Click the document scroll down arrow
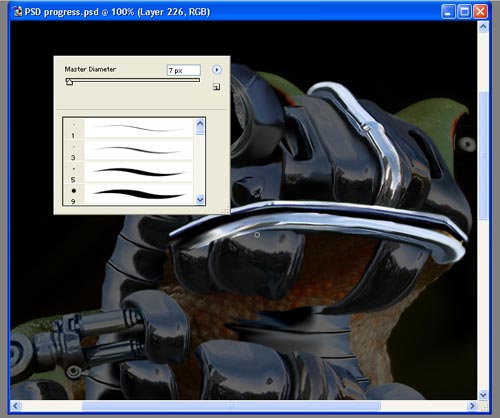 coord(483,395)
